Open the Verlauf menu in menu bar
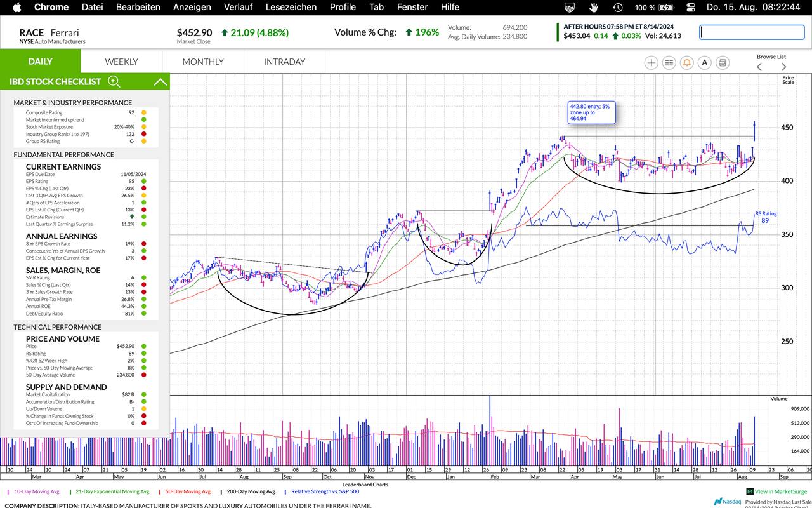The height and width of the screenshot is (508, 812). (x=238, y=7)
